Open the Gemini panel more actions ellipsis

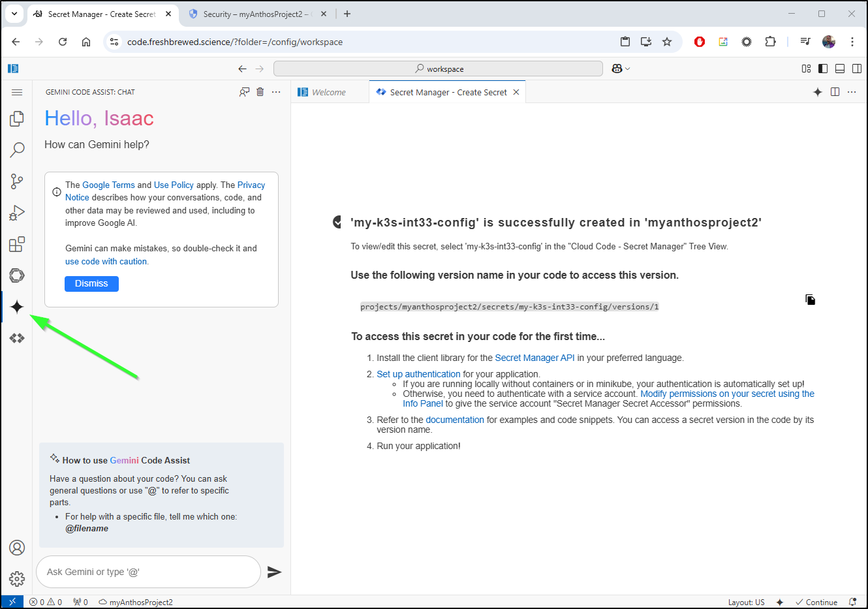(x=276, y=92)
